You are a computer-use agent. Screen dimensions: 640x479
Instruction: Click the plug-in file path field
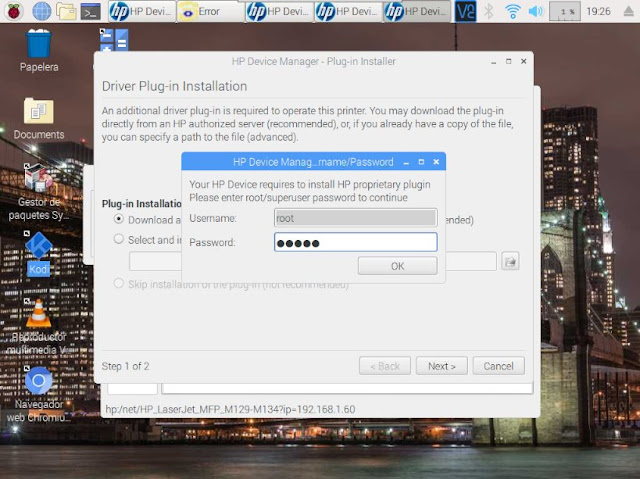pos(313,261)
